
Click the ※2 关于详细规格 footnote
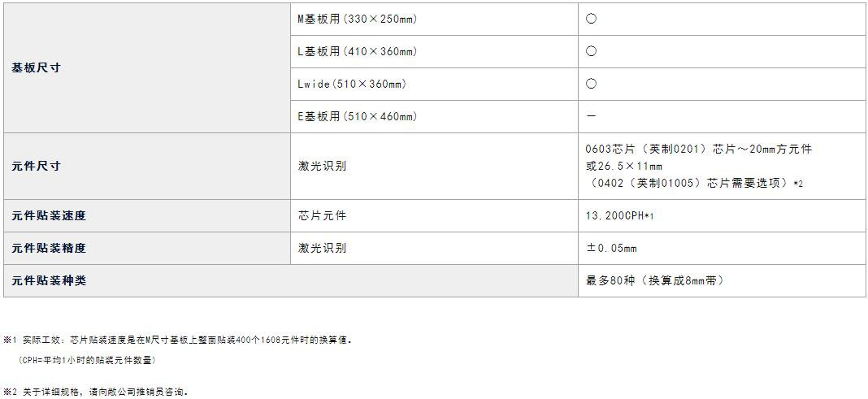coord(96,392)
